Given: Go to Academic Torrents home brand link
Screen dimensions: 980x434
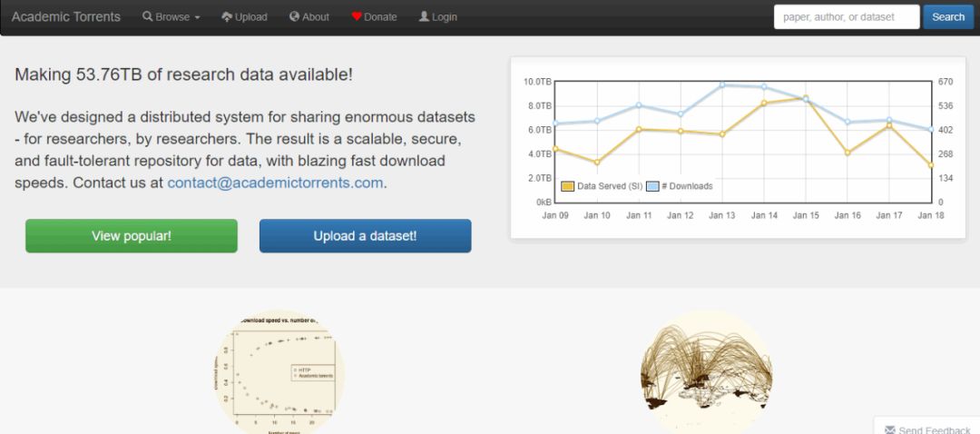Looking at the screenshot, I should click(x=65, y=17).
